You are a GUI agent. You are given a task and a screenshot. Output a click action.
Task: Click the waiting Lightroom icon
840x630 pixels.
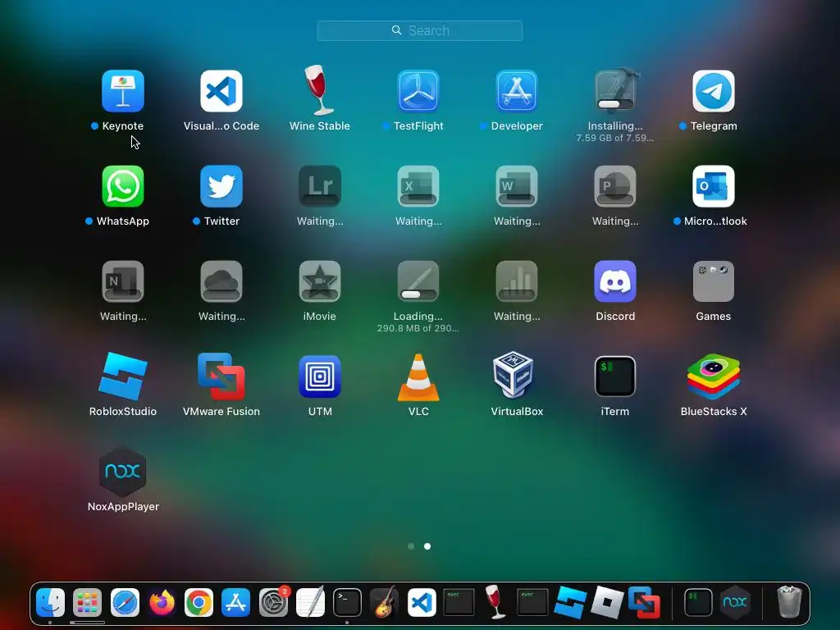click(320, 186)
